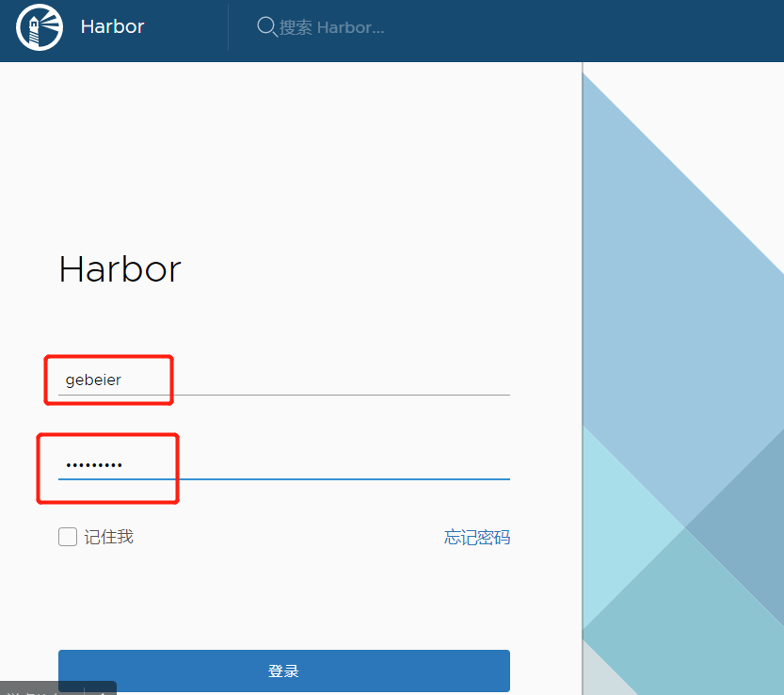Click the search magnifier icon
The height and width of the screenshot is (695, 784).
[267, 26]
